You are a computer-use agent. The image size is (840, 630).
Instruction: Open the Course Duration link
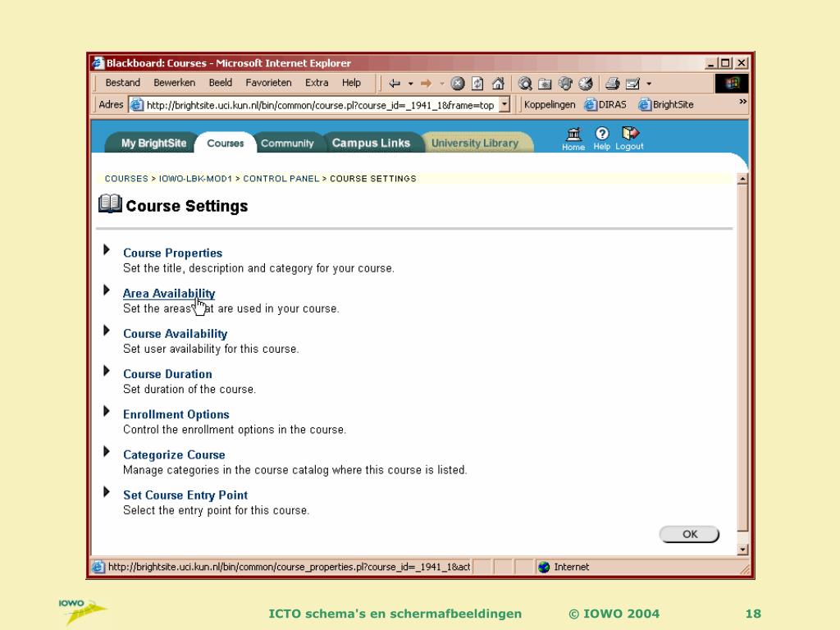tap(167, 374)
